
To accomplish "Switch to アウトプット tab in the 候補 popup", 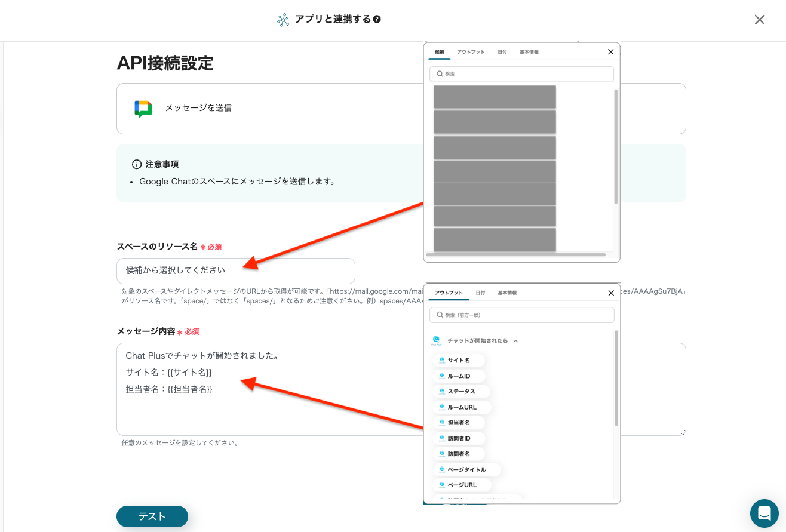I will (471, 52).
